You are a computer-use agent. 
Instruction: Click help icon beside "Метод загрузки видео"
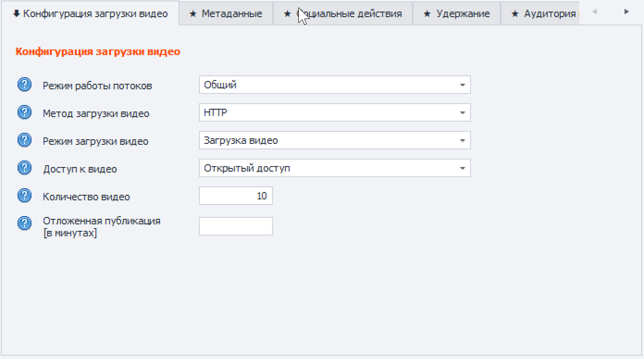pos(24,112)
